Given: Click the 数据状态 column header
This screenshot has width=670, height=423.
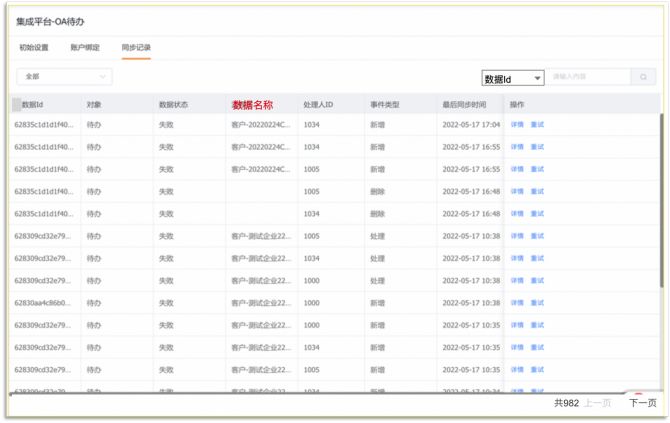Looking at the screenshot, I should coord(173,104).
